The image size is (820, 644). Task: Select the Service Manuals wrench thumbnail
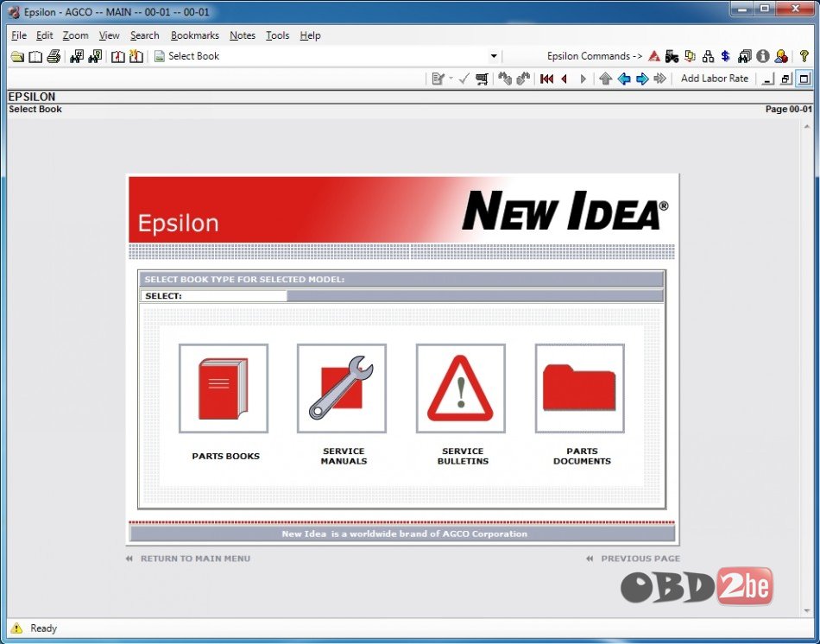coord(342,388)
